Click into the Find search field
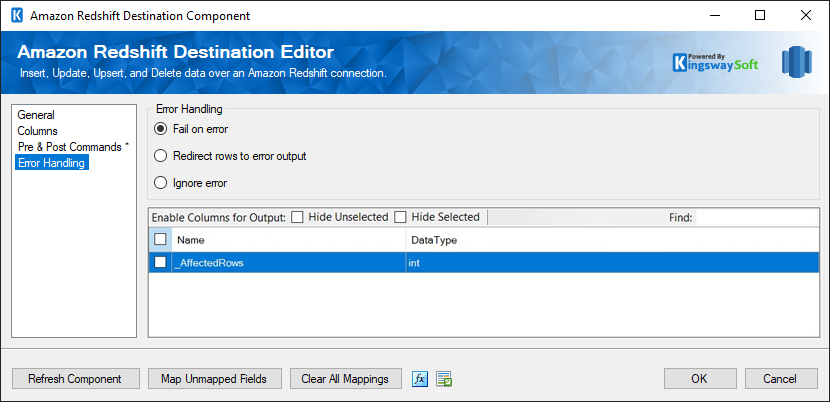This screenshot has height=402, width=830. (x=756, y=217)
